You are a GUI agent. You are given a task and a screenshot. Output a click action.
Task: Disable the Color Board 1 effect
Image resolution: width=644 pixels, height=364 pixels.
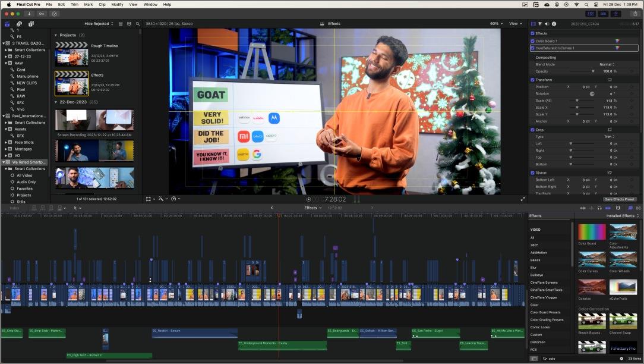(532, 41)
